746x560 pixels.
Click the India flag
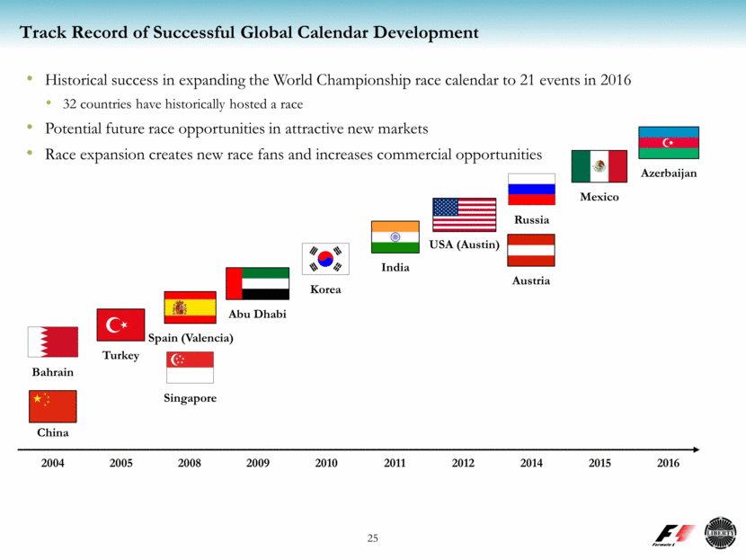click(395, 237)
